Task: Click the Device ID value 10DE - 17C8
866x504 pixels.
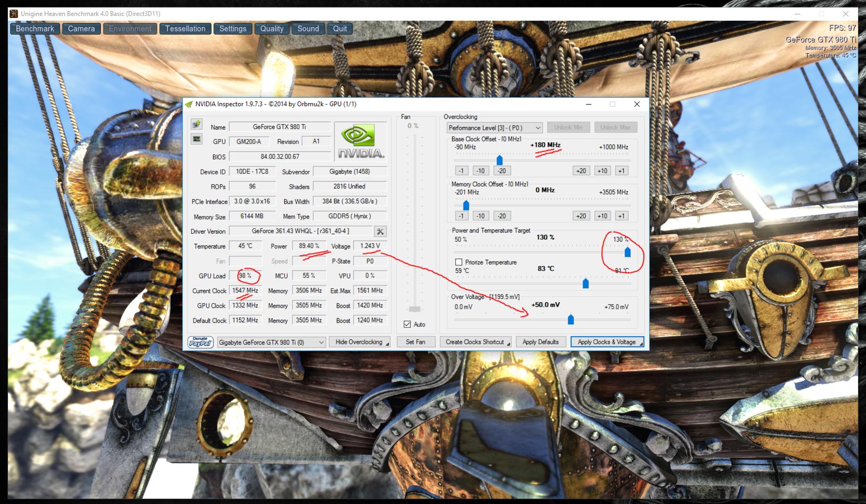Action: tap(252, 172)
